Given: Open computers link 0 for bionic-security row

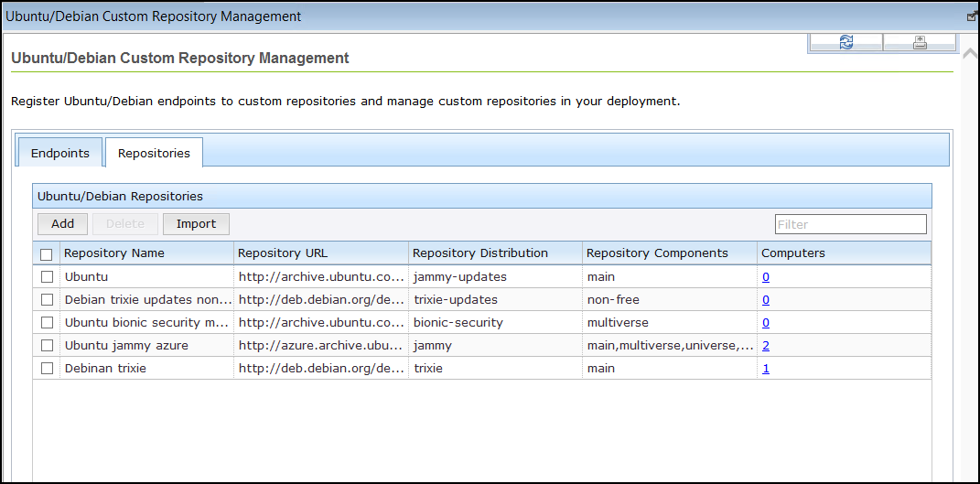Looking at the screenshot, I should pos(766,323).
